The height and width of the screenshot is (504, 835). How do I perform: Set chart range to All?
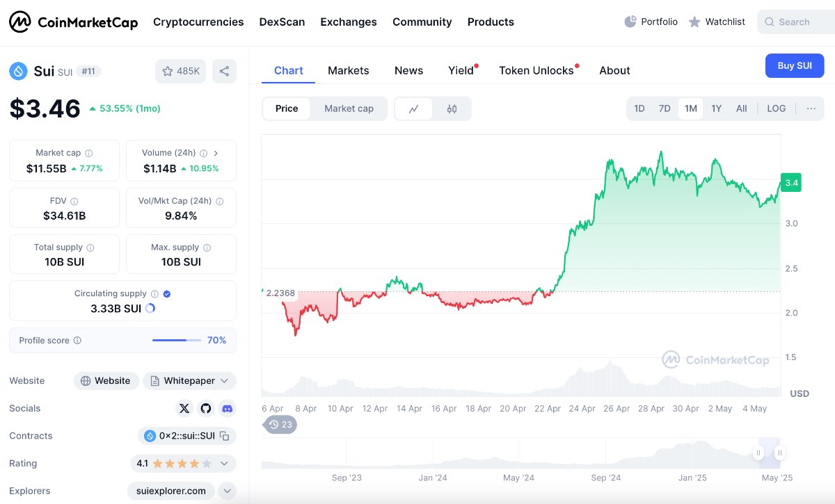click(742, 108)
